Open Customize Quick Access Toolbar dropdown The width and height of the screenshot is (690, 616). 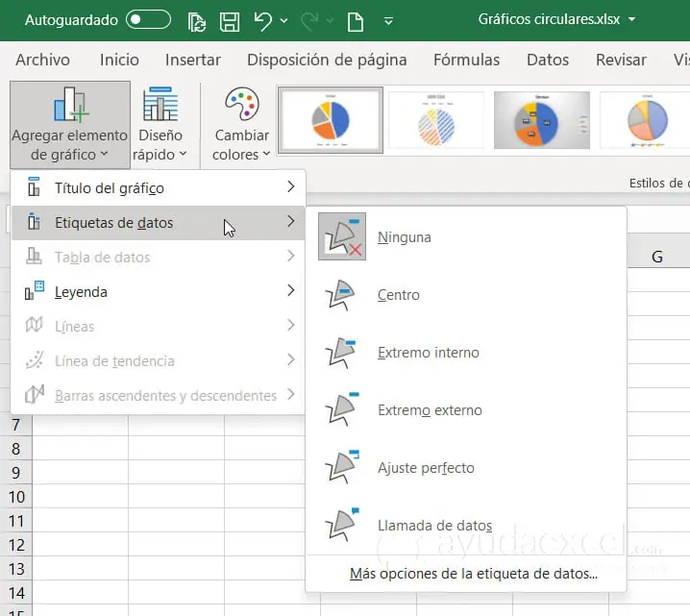[x=388, y=21]
